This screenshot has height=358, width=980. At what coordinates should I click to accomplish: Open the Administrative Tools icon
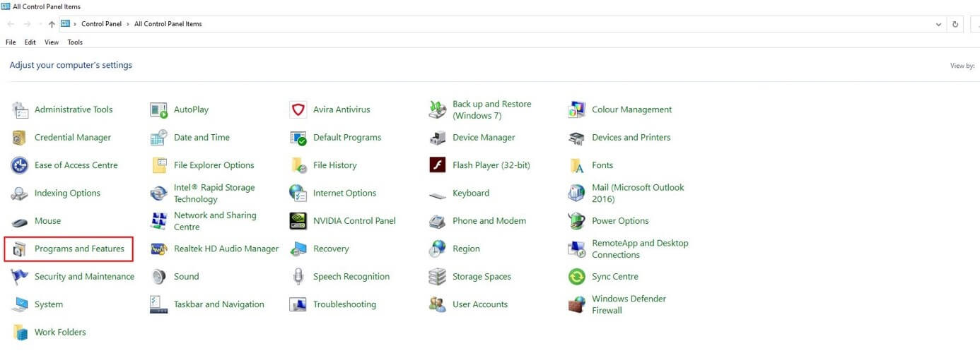click(x=20, y=109)
